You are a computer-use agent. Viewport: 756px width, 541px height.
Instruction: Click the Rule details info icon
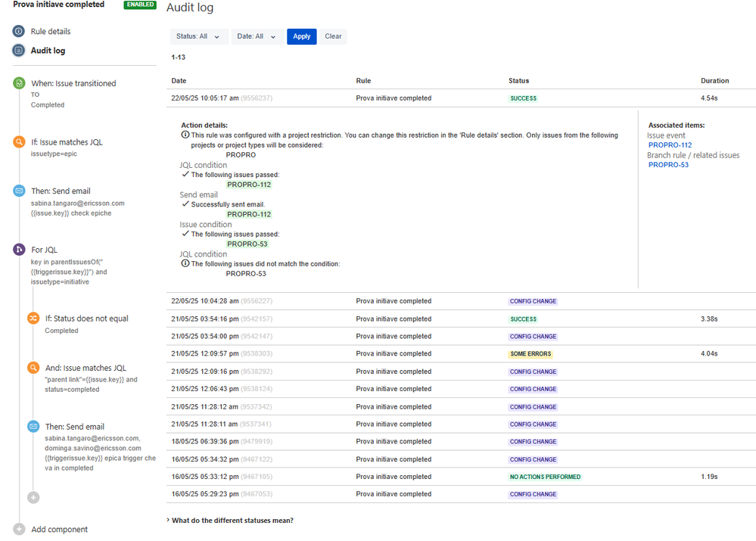point(18,31)
